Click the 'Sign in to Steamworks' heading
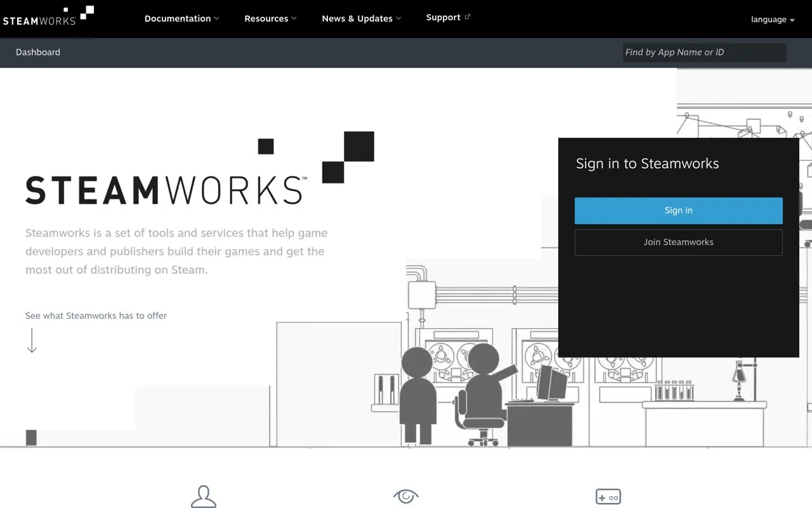The width and height of the screenshot is (812, 508). pyautogui.click(x=647, y=163)
